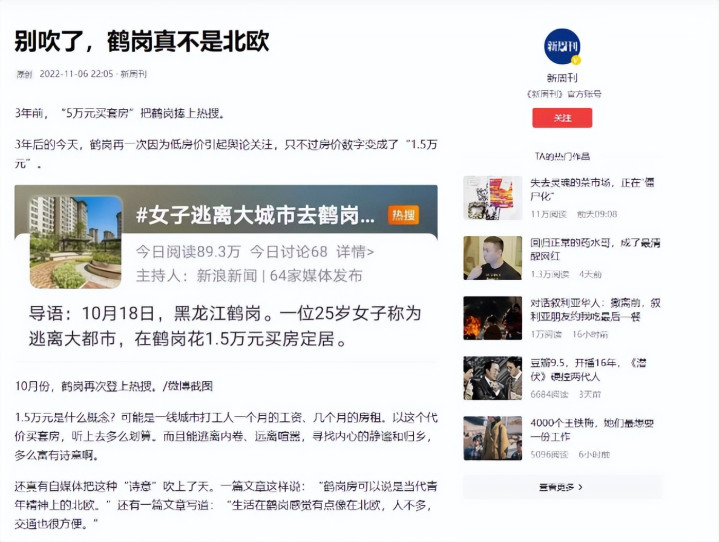Click the yellow verified badge on avatar
Viewport: 719px width, 542px height.
click(x=576, y=60)
